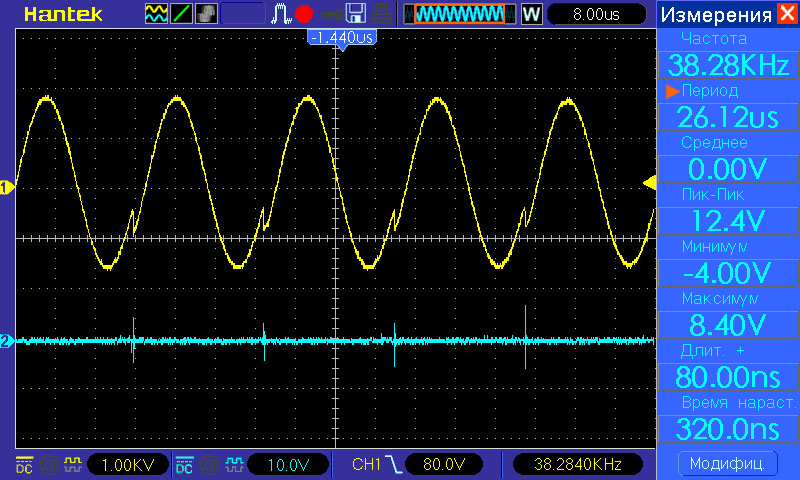This screenshot has width=800, height=480.
Task: Click the Минимум measurement label
Action: coord(714,247)
